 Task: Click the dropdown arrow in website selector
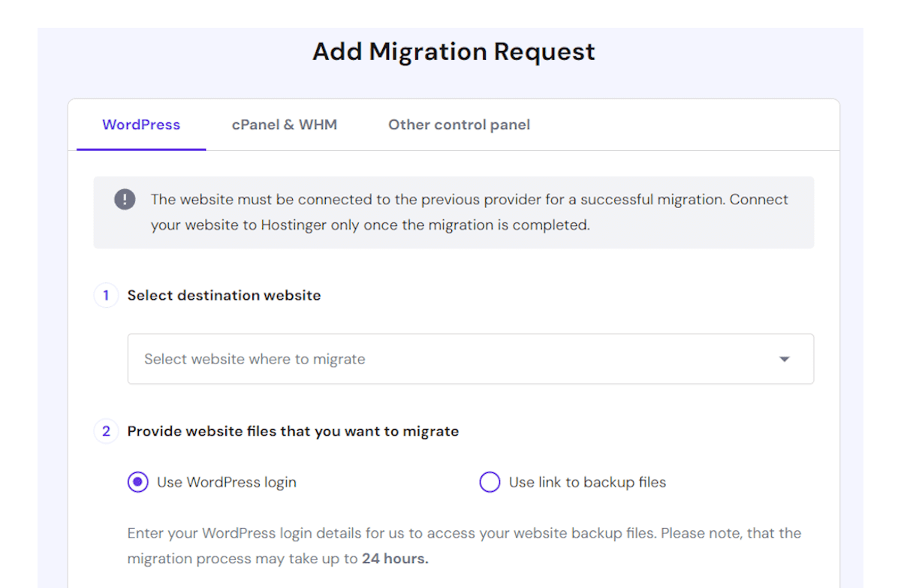tap(785, 360)
